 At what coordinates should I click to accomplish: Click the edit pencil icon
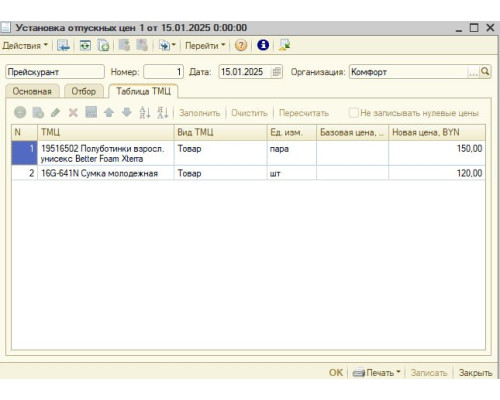coord(55,113)
